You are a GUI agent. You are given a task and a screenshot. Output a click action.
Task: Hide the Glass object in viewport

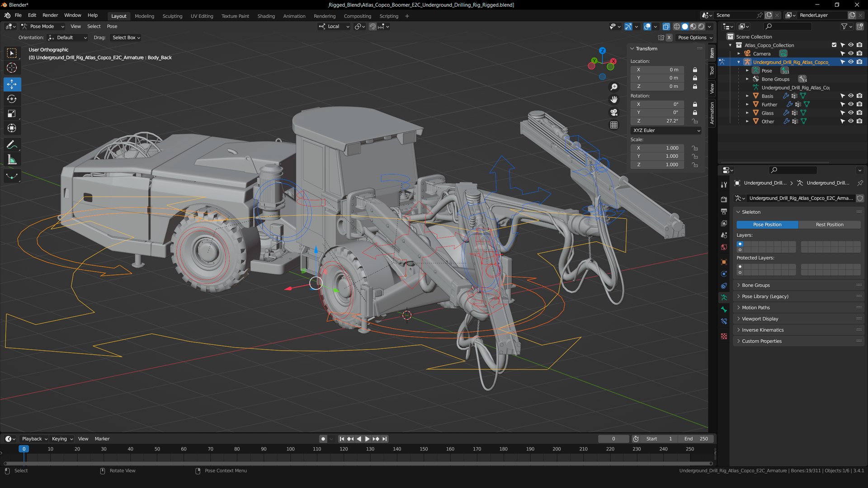(x=851, y=113)
